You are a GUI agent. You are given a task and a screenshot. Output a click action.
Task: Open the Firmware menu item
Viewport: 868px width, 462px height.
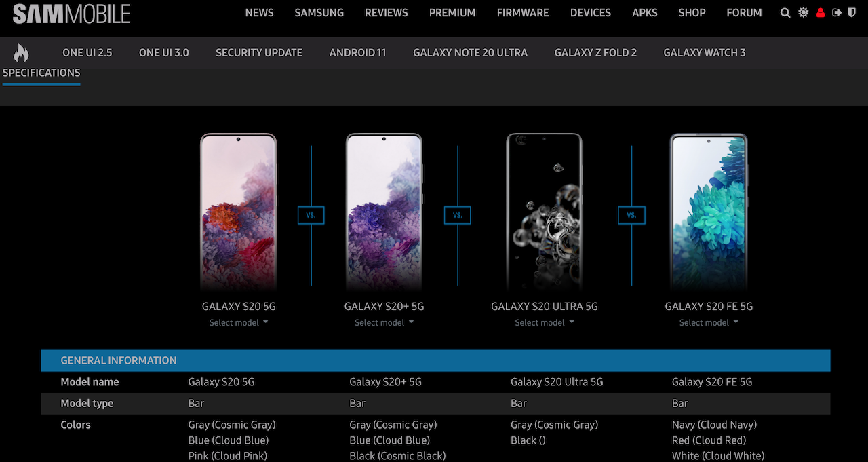click(523, 13)
